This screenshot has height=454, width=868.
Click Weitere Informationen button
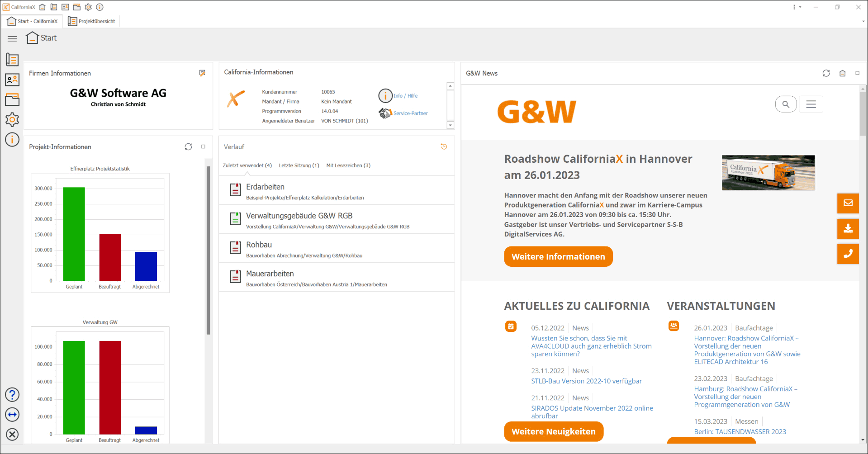click(x=558, y=256)
